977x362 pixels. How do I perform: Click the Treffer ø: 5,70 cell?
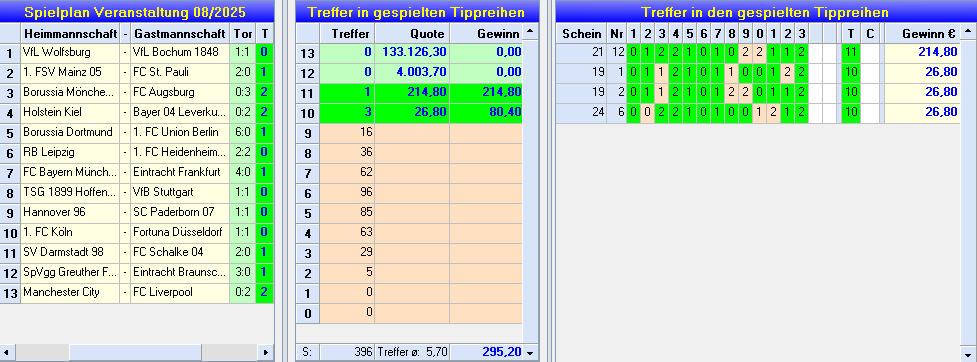tap(412, 352)
